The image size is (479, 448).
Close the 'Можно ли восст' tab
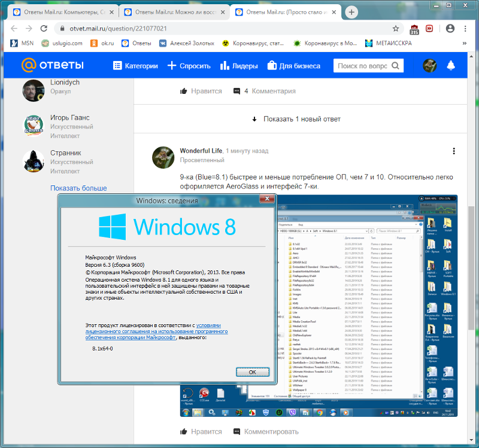point(223,12)
